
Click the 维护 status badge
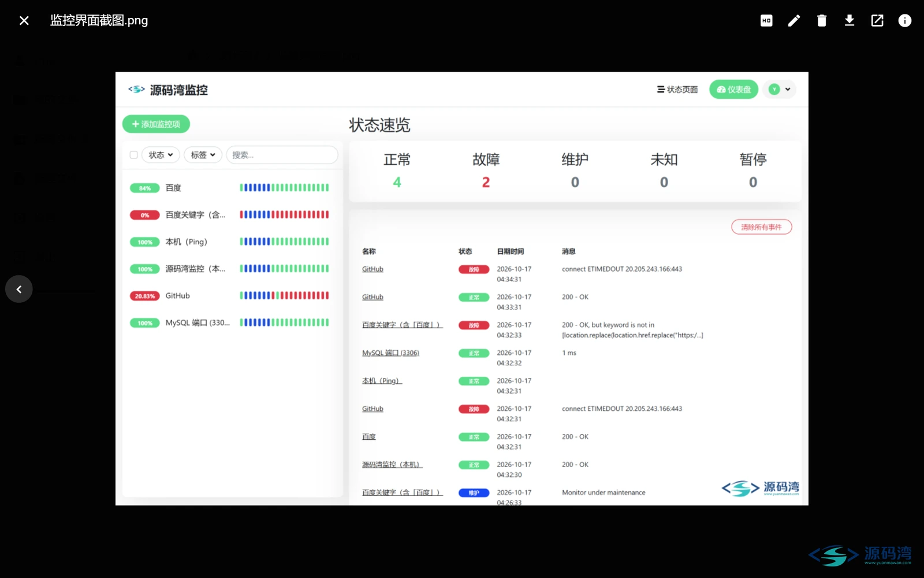click(x=474, y=493)
